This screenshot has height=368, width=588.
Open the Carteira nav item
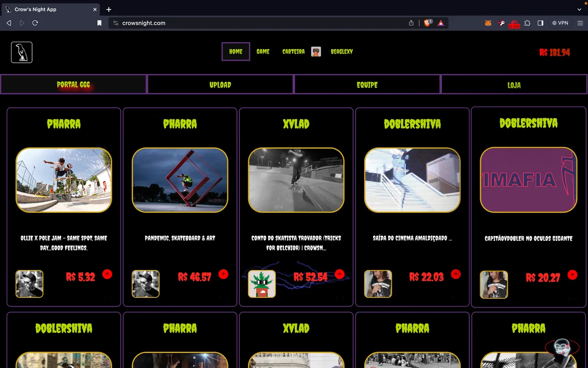(x=294, y=52)
